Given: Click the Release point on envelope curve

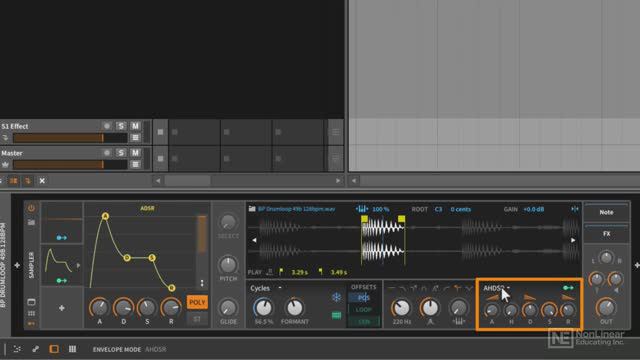Looking at the screenshot, I should 171,288.
